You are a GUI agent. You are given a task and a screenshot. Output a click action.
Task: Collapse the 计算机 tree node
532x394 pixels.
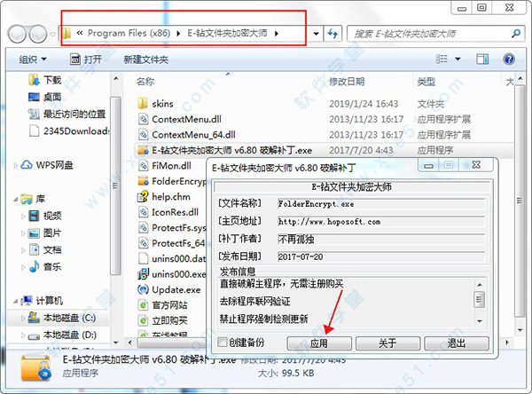16,302
